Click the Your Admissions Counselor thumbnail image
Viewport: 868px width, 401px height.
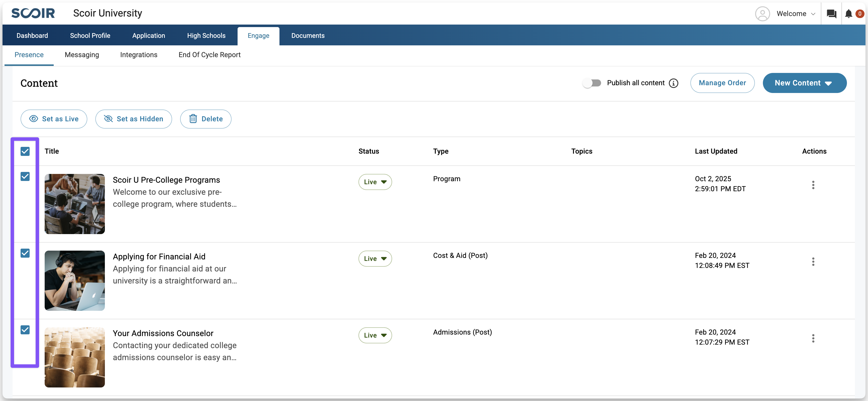click(x=75, y=357)
